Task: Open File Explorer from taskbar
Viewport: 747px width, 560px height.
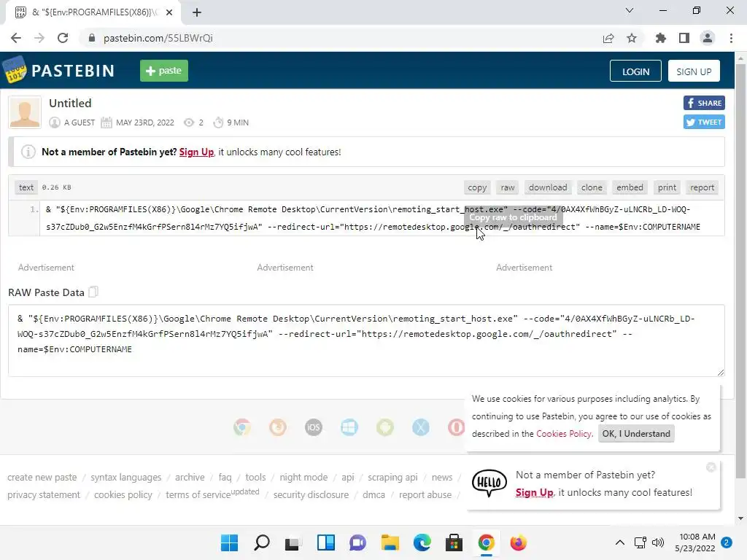Action: tap(390, 542)
